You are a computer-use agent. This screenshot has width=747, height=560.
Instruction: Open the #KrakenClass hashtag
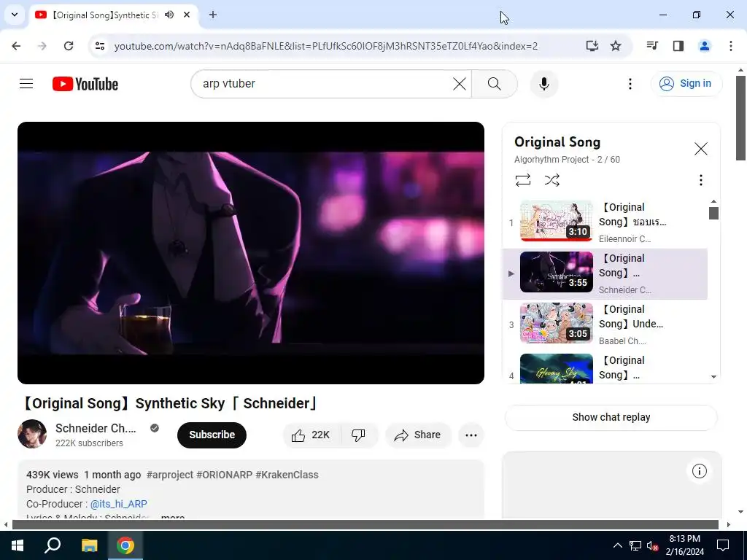[x=287, y=475]
